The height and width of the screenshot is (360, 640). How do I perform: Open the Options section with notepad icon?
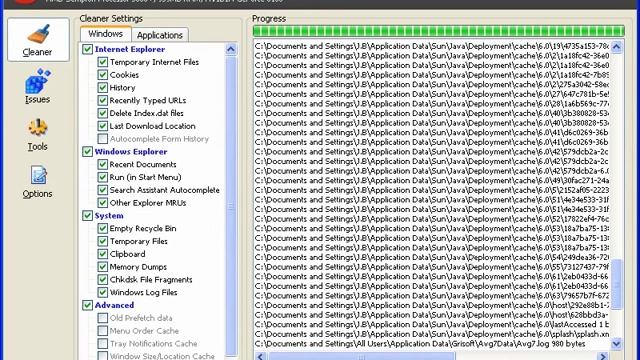[x=38, y=182]
